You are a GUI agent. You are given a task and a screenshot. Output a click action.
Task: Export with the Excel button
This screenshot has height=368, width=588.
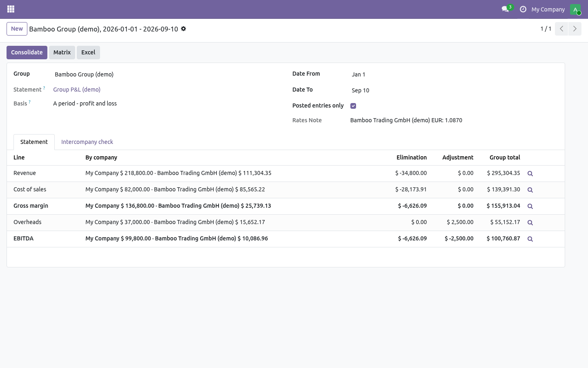pyautogui.click(x=88, y=52)
